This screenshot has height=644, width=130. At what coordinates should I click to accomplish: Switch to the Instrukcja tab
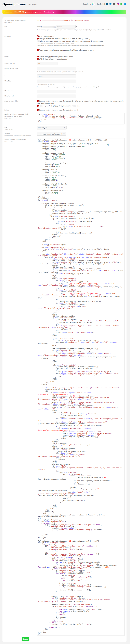coord(8,12)
